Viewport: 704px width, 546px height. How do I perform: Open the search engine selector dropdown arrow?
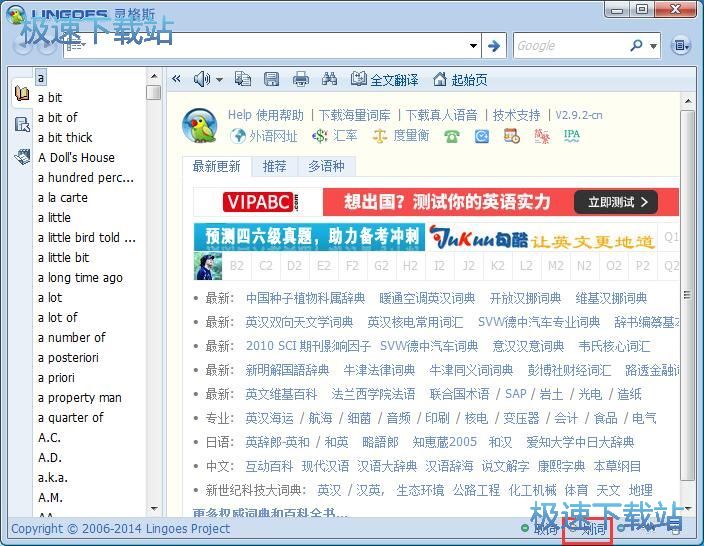click(653, 46)
